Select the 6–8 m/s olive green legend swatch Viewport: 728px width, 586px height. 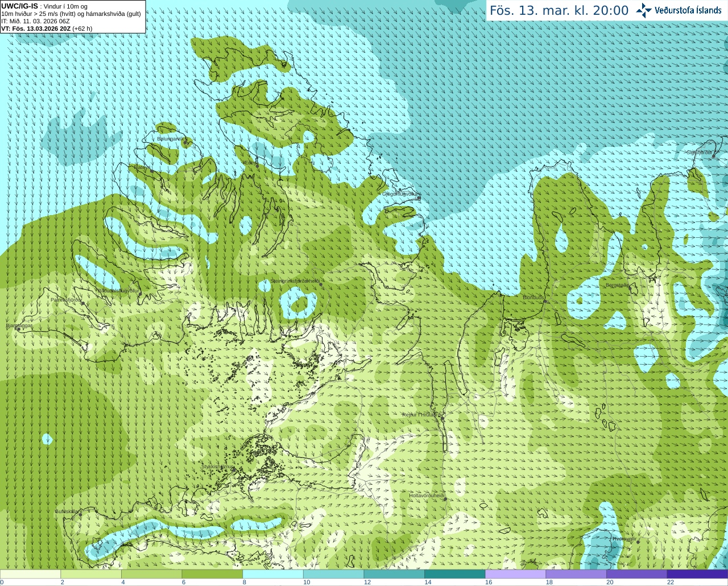[212, 574]
